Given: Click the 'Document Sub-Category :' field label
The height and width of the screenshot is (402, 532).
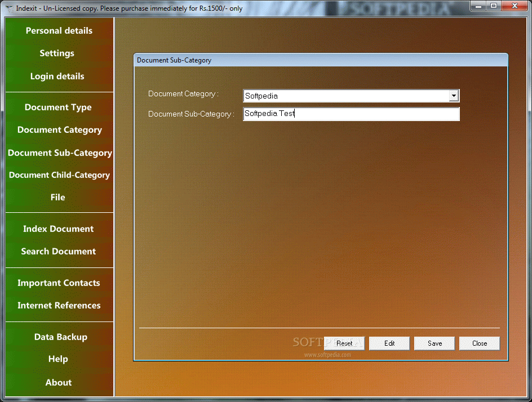Looking at the screenshot, I should 191,114.
